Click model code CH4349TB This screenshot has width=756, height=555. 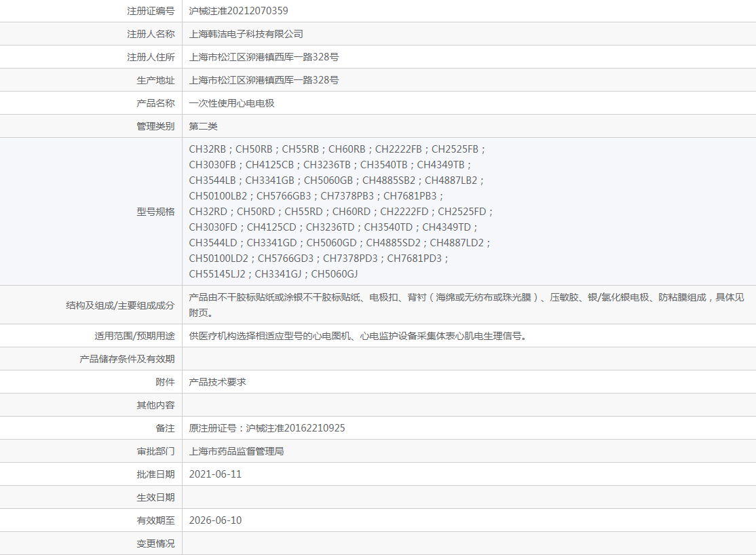440,165
